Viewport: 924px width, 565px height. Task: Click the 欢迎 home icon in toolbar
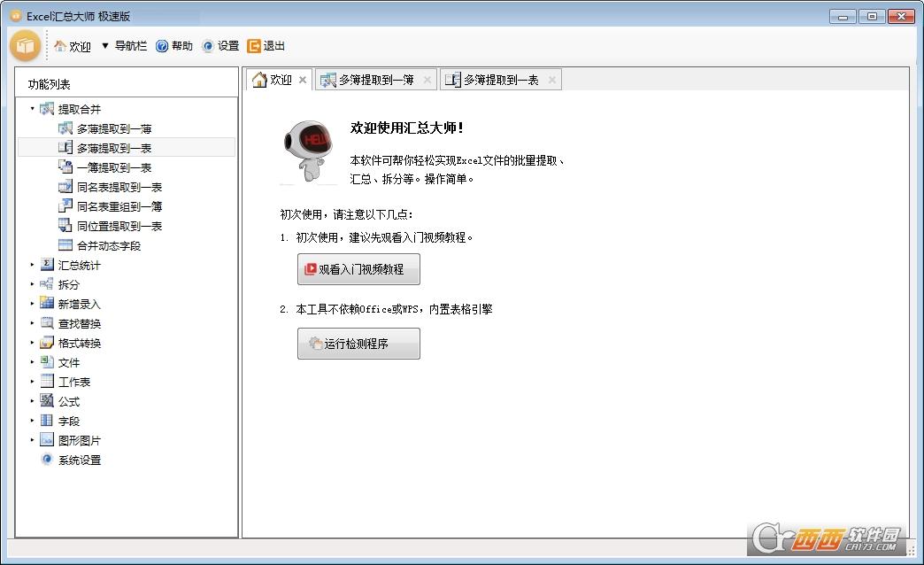pyautogui.click(x=59, y=46)
